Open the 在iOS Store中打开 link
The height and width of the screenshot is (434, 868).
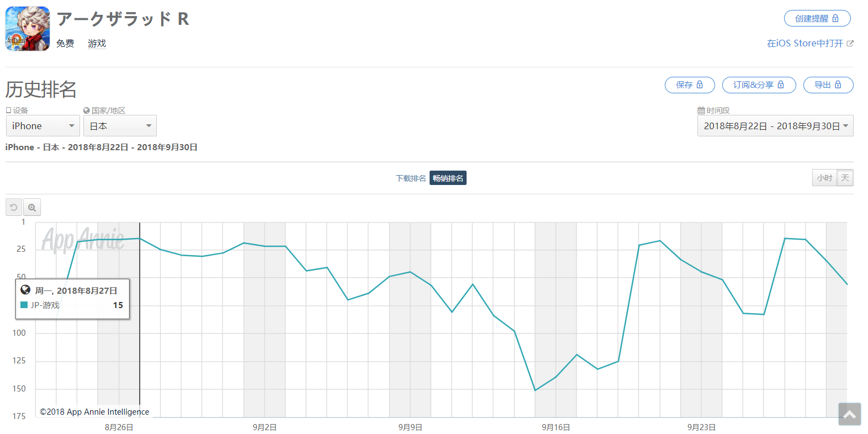805,44
